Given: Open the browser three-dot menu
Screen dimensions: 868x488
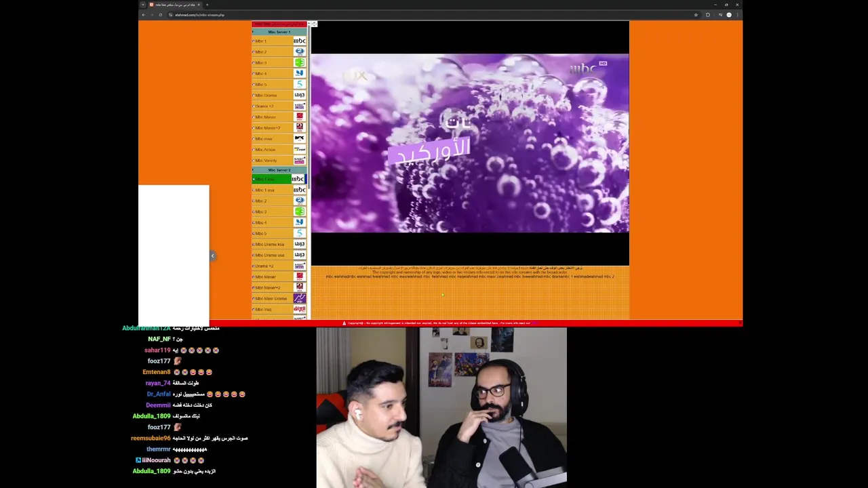Looking at the screenshot, I should 737,14.
